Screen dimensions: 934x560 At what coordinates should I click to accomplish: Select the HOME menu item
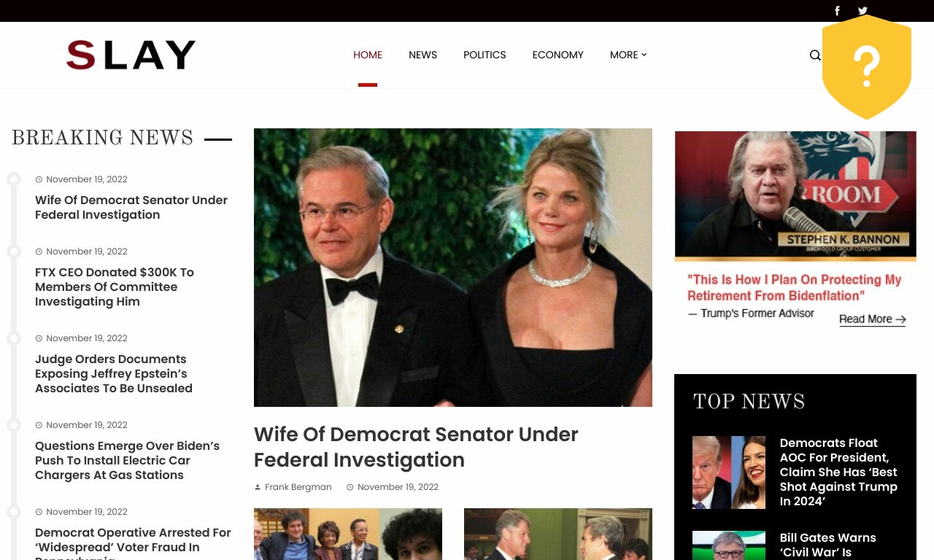368,55
